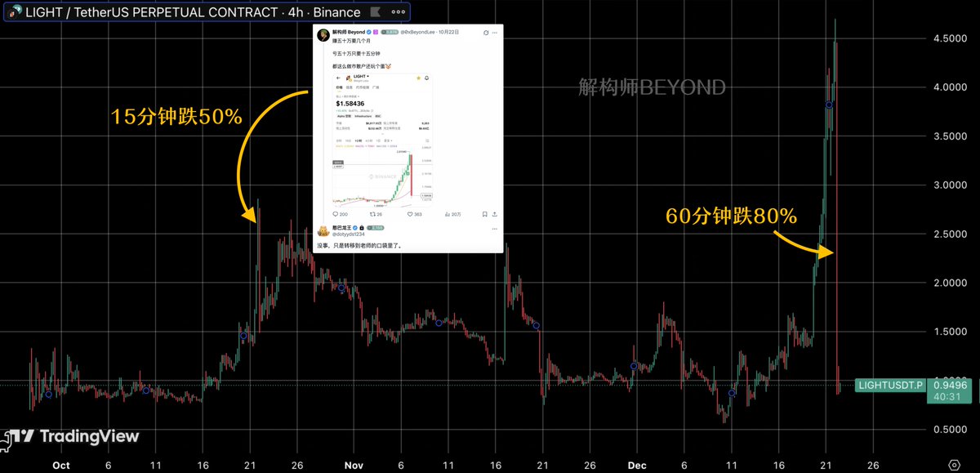Click the like heart with count 363 in the embedded tweet
Image resolution: width=980 pixels, height=473 pixels.
pyautogui.click(x=410, y=214)
